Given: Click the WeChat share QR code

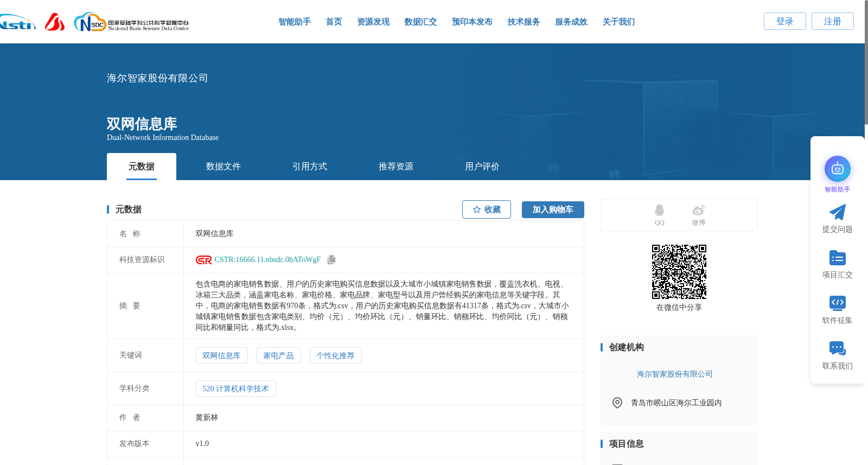Looking at the screenshot, I should coord(679,272).
